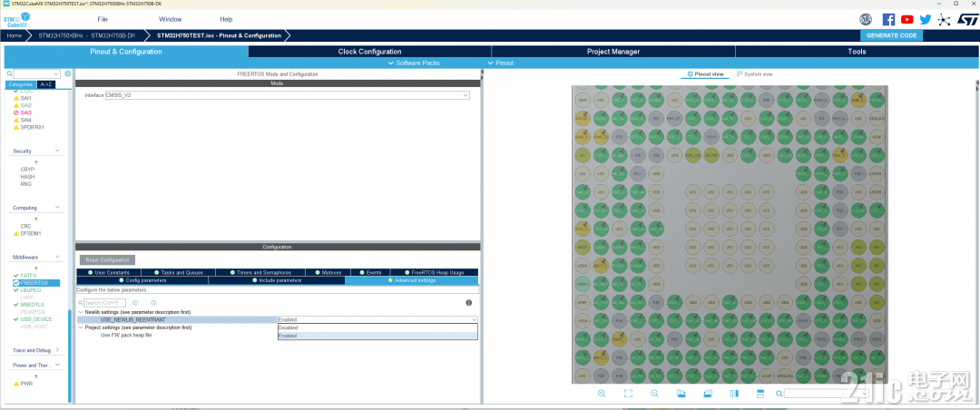The image size is (980, 410).
Task: Open the Timers and Semaphores tab
Action: 260,272
